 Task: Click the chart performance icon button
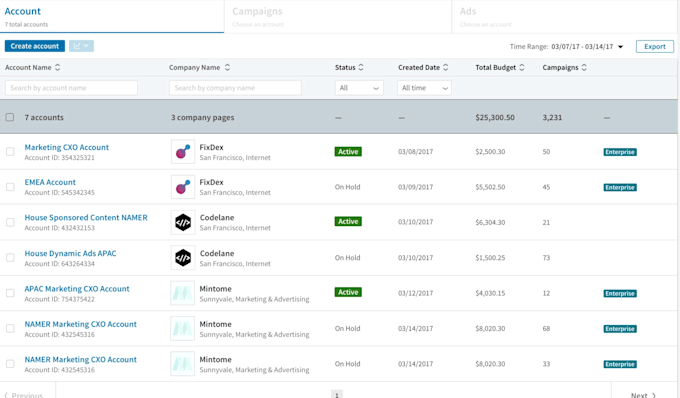[81, 46]
